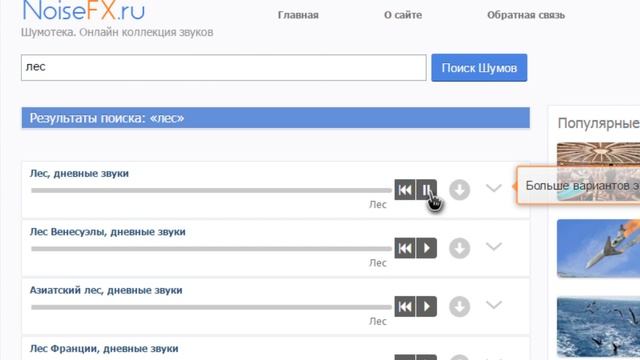Focus the search field containing "лес"

224,67
